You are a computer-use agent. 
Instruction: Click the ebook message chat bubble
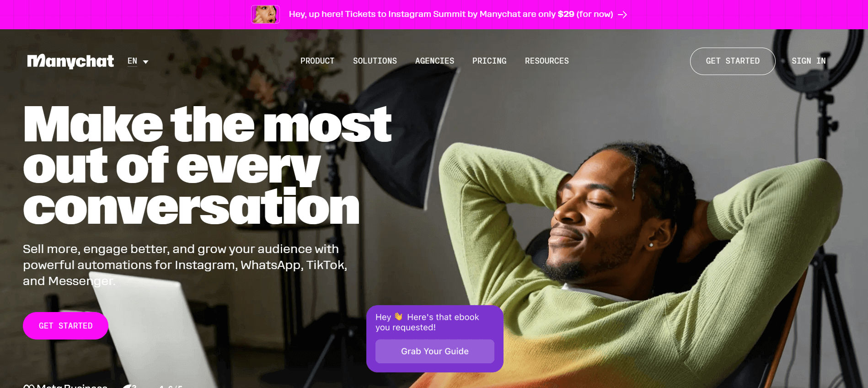(x=435, y=339)
